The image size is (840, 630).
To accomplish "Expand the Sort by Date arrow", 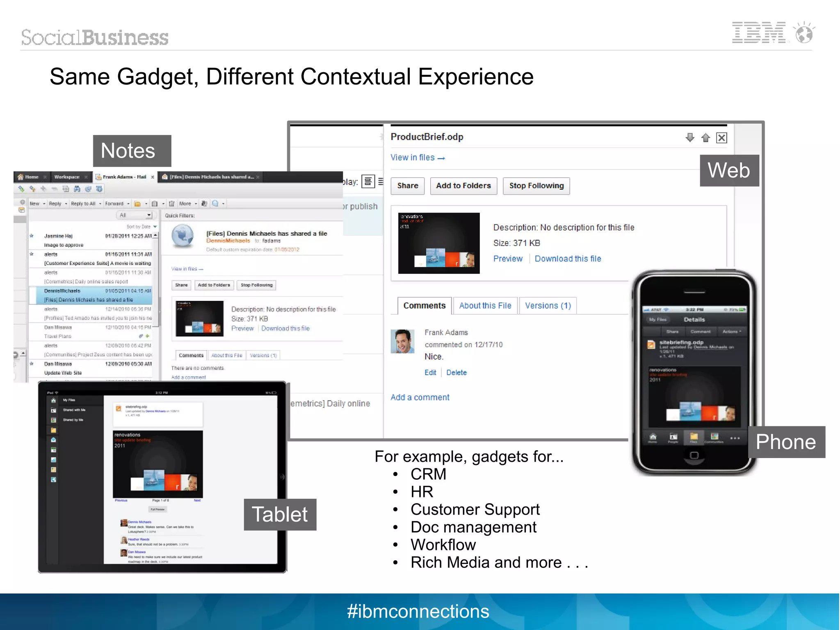I will click(155, 227).
